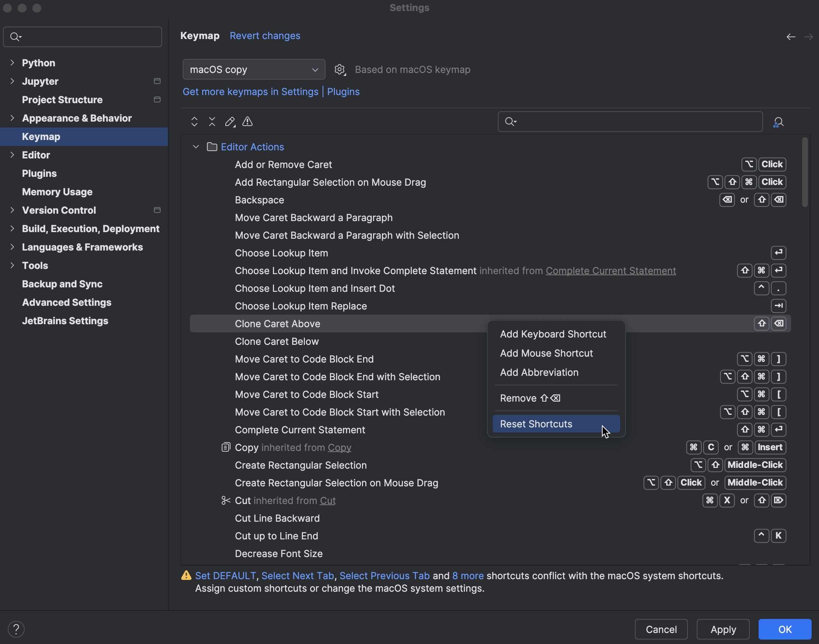
Task: Collapse all keymap tree nodes
Action: tap(212, 122)
